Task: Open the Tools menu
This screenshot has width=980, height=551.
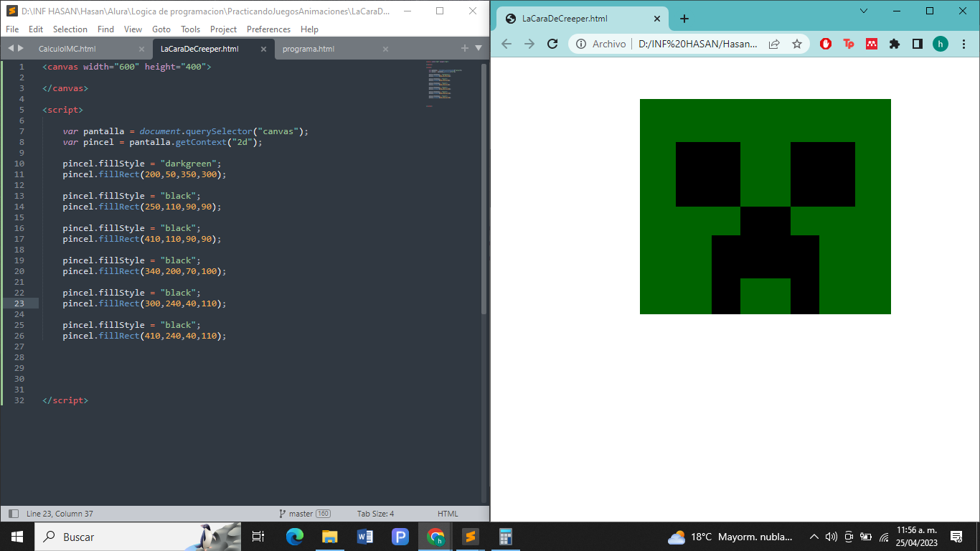Action: (x=191, y=29)
